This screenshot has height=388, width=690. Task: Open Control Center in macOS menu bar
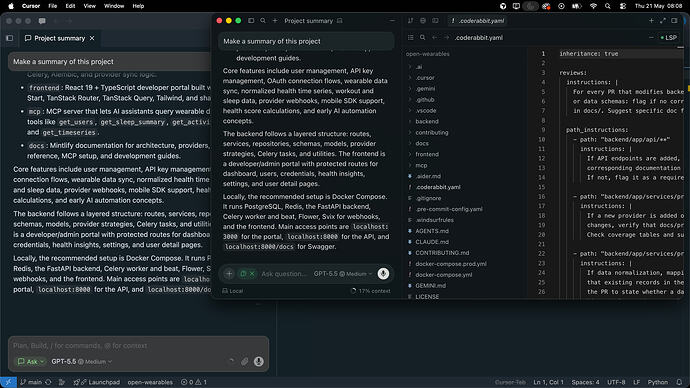623,6
